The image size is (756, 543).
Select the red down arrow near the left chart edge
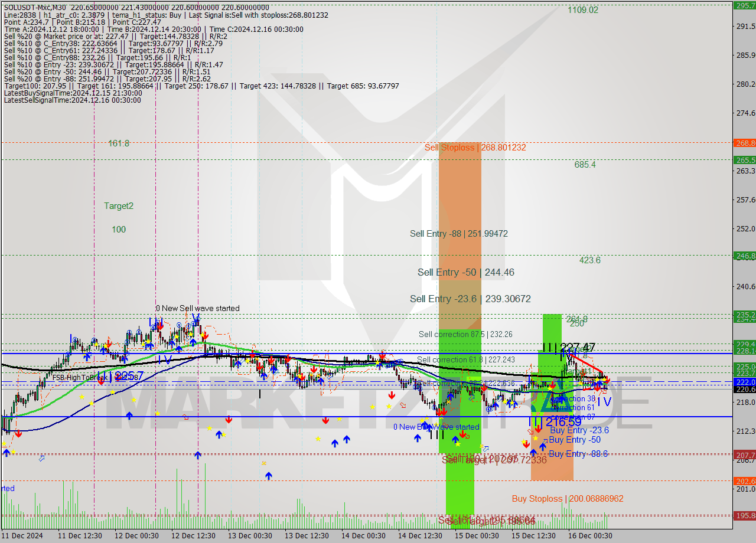[x=18, y=434]
